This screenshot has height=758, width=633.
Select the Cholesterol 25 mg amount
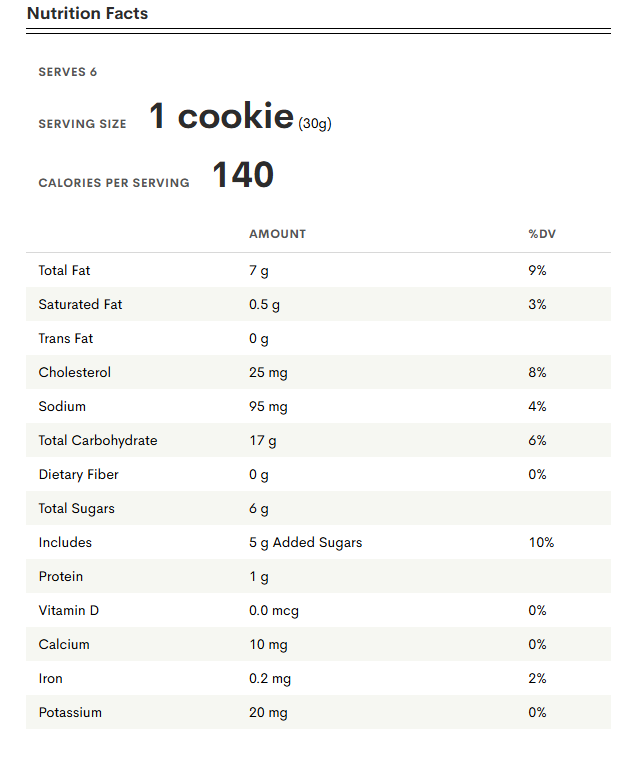268,372
